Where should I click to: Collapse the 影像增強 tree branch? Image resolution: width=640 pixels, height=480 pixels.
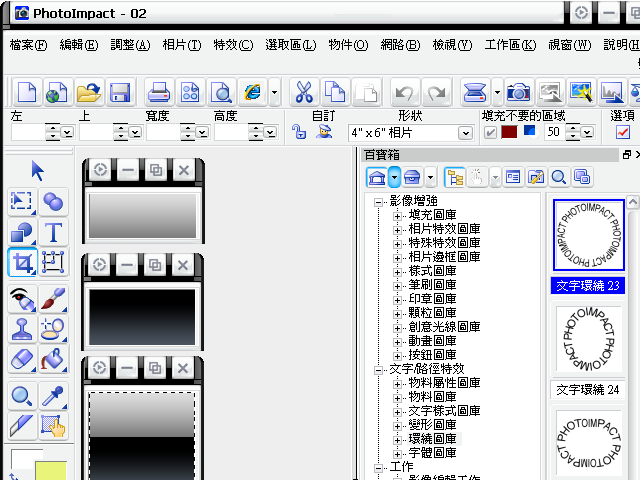pos(378,202)
